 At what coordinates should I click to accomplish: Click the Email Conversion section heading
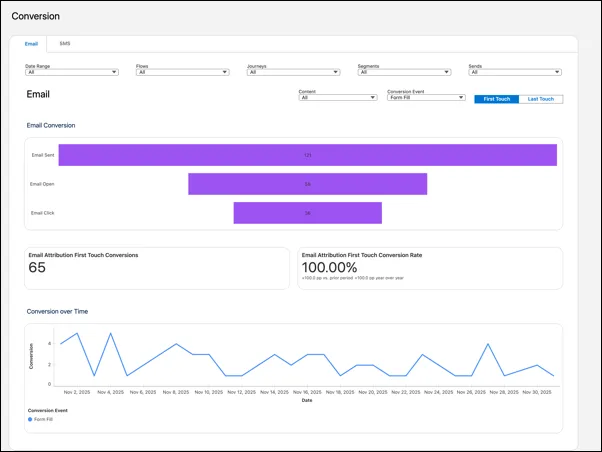[x=51, y=125]
